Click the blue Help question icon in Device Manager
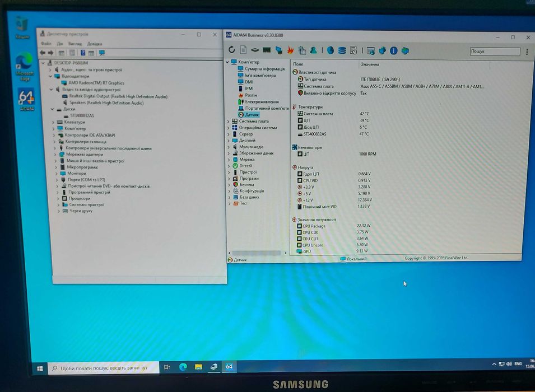Image resolution: width=535 pixels, height=392 pixels. (83, 53)
